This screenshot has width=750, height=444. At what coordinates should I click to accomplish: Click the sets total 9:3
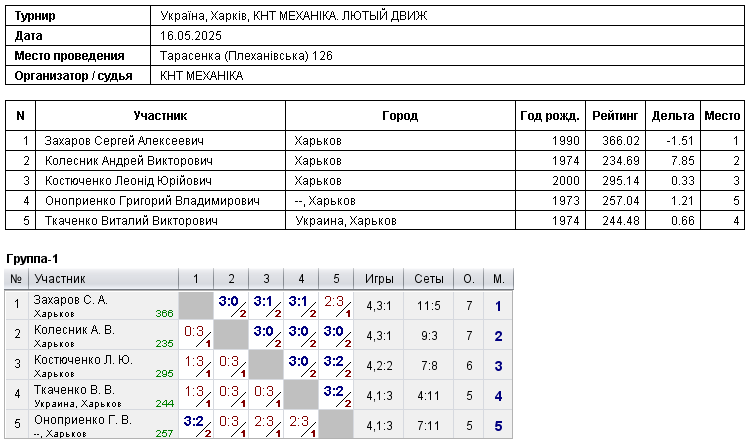429,336
